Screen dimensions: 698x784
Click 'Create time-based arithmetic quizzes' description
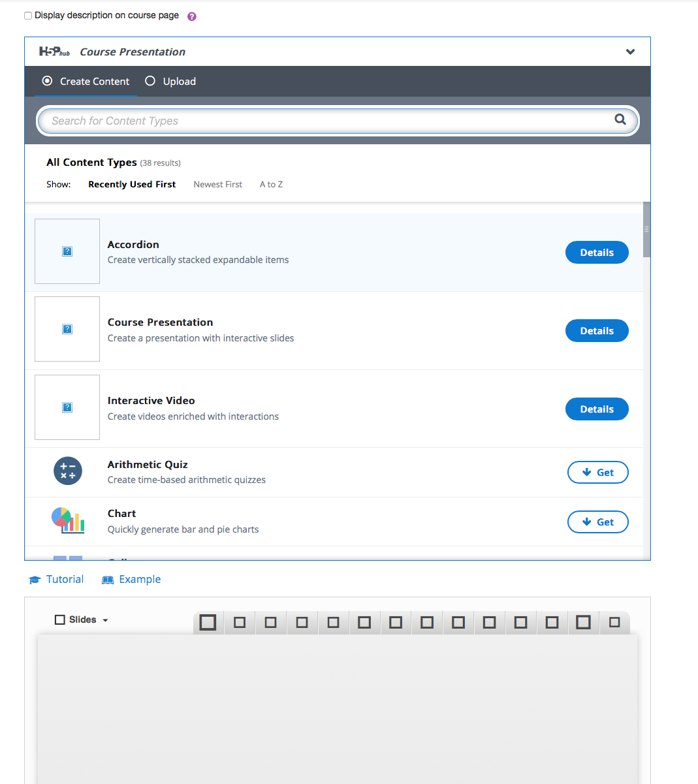(x=187, y=480)
